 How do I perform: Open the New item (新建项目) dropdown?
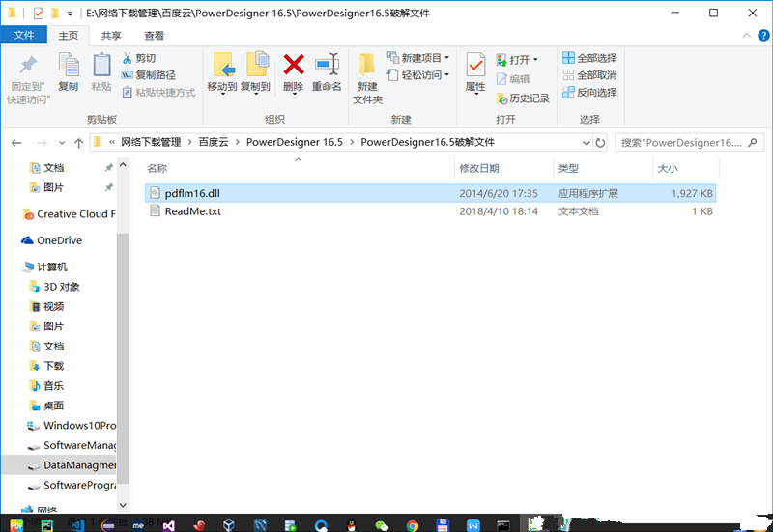(x=418, y=58)
